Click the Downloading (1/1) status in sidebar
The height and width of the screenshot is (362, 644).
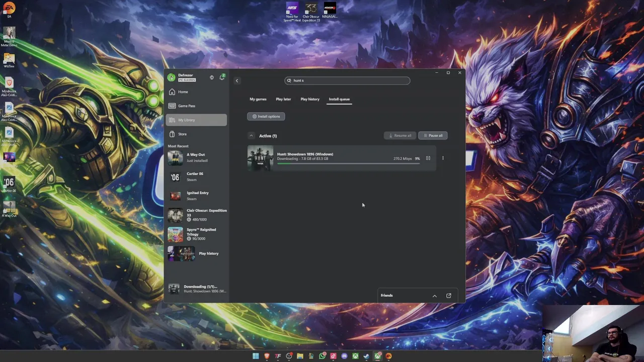pyautogui.click(x=197, y=289)
